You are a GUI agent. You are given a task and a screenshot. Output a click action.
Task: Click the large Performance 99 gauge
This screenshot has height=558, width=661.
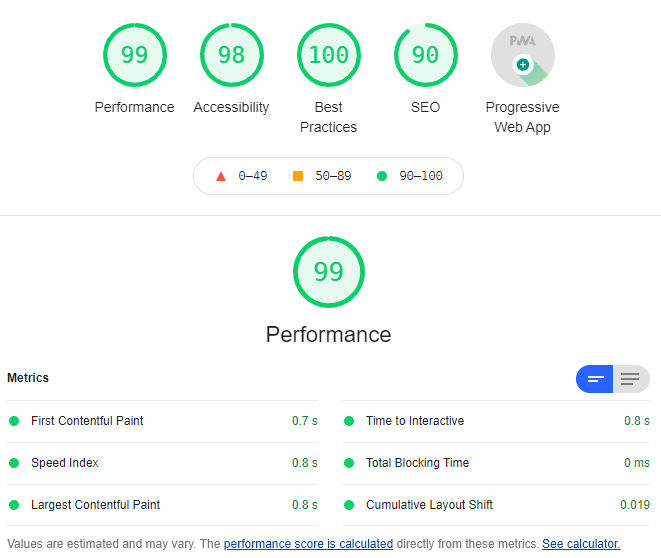329,272
